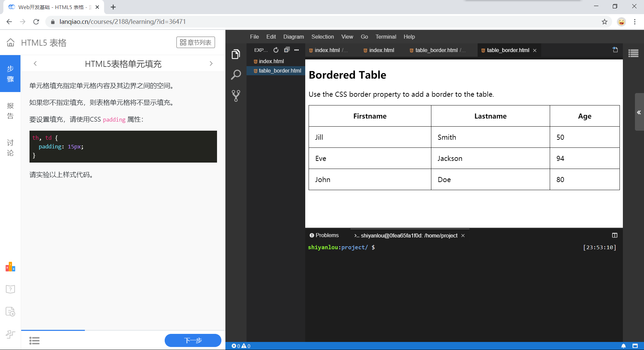Viewport: 644px width, 350px height.
Task: Toggle the terminal split layout icon
Action: tap(614, 235)
